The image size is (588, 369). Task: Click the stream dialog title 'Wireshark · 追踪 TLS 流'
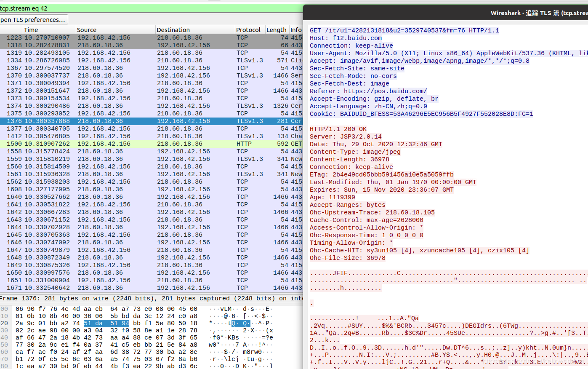pos(525,13)
